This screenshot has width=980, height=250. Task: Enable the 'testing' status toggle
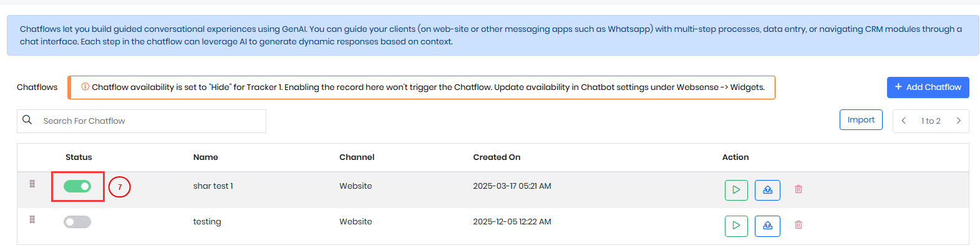[x=77, y=222]
